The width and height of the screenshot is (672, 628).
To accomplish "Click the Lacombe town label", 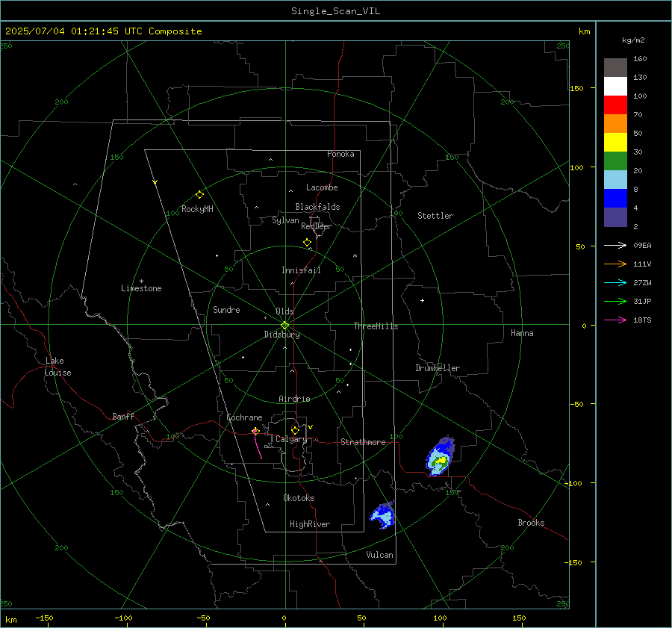I will [x=322, y=187].
